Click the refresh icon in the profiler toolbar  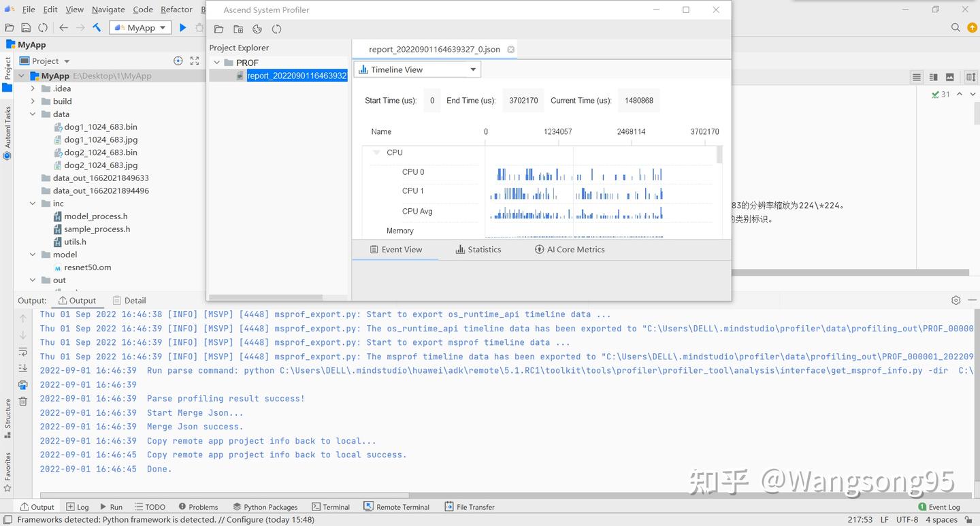tap(276, 29)
